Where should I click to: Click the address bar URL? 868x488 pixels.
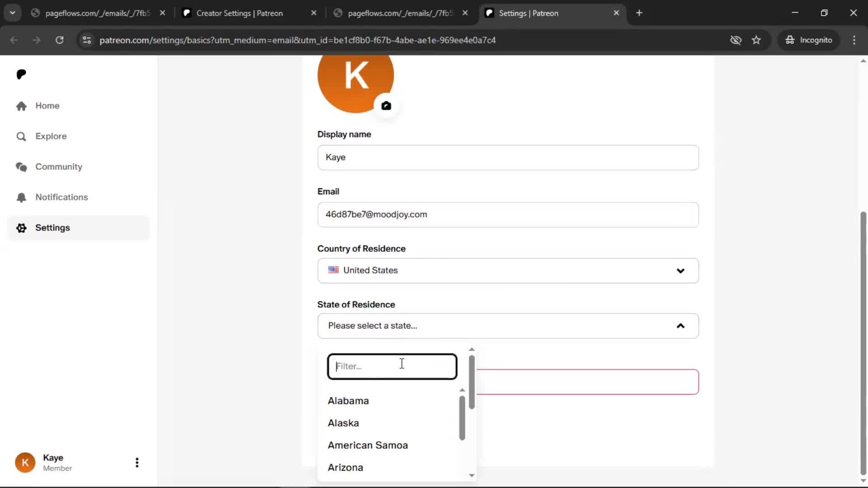click(297, 40)
